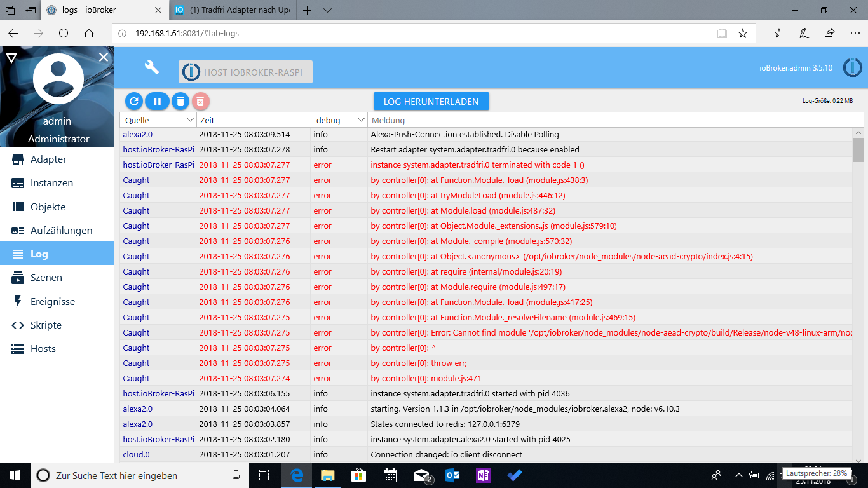Add this page to favorites with the star
Viewport: 868px width, 488px height.
[x=742, y=34]
